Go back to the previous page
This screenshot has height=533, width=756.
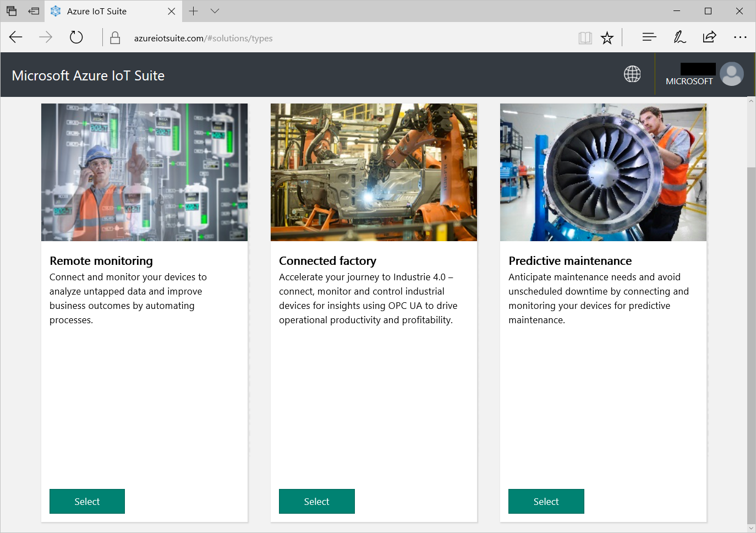coord(16,37)
